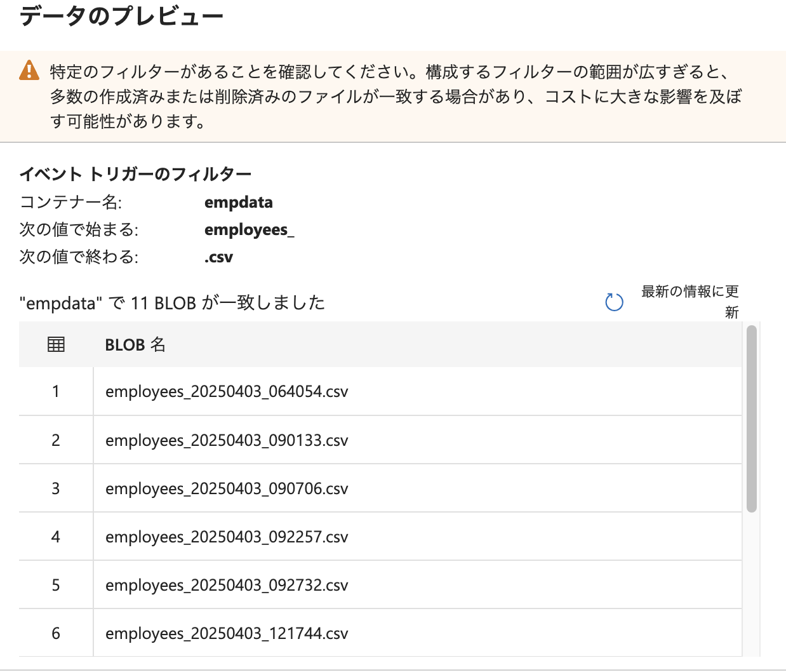The image size is (786, 672).
Task: Click the grid symbol above the row numbers
Action: [x=56, y=344]
